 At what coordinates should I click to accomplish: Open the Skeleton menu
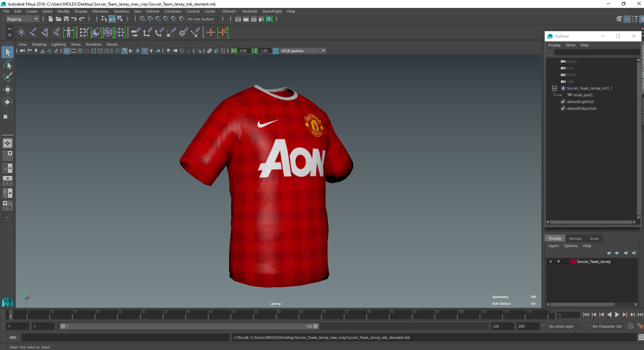click(x=121, y=11)
